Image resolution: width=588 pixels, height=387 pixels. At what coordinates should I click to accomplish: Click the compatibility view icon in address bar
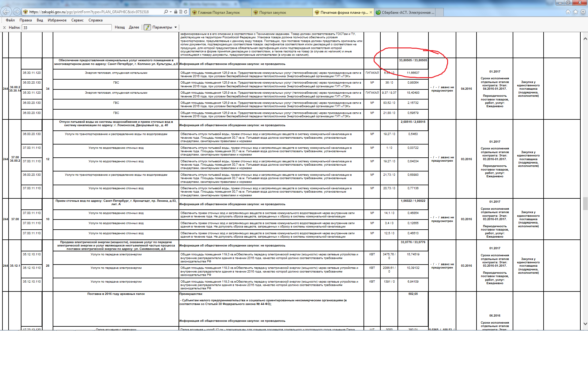pyautogui.click(x=181, y=12)
